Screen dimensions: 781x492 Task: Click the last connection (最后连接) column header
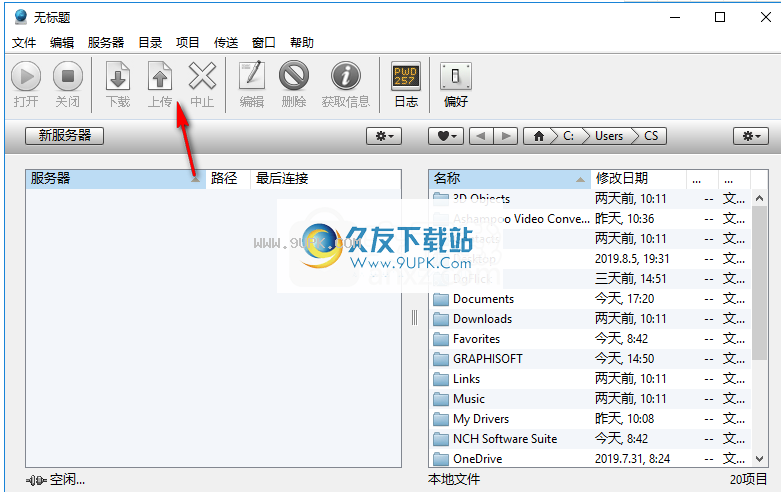click(x=326, y=178)
